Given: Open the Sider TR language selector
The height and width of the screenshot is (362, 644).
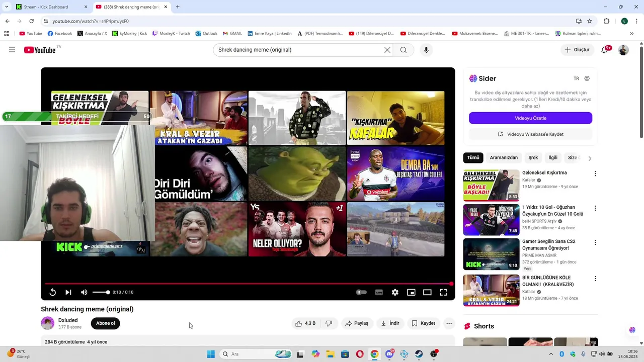Looking at the screenshot, I should click(x=577, y=78).
